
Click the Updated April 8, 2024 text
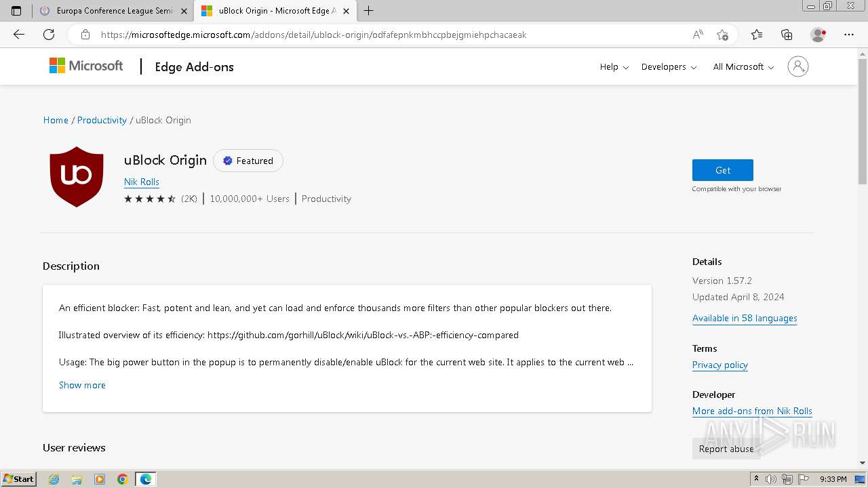pyautogui.click(x=738, y=297)
